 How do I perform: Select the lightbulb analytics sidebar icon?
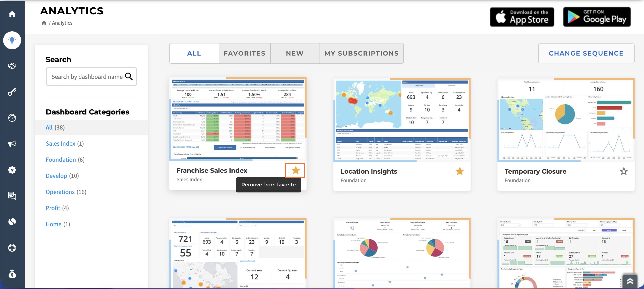pos(12,40)
